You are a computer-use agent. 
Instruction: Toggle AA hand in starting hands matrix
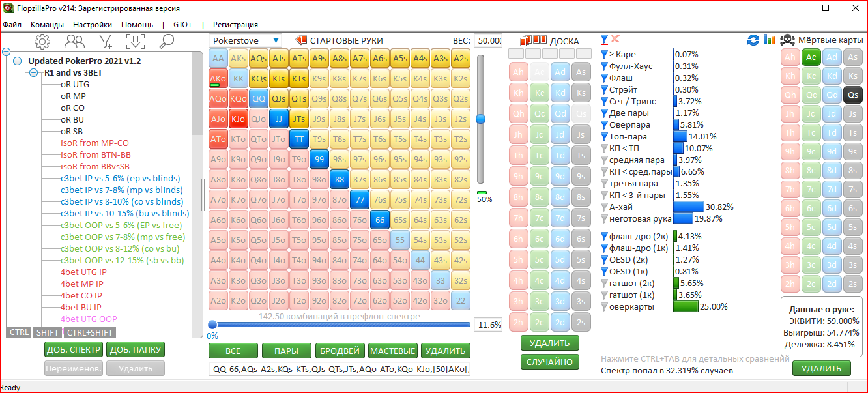[218, 58]
